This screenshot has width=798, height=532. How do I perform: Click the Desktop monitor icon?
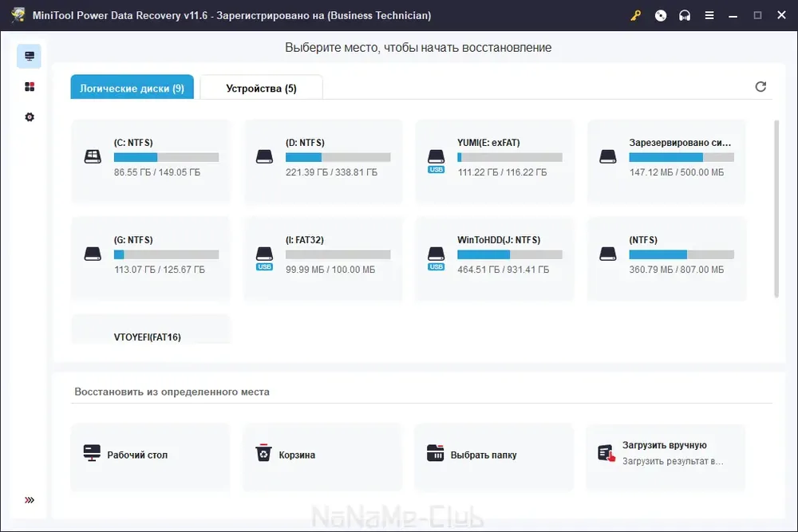click(x=92, y=453)
